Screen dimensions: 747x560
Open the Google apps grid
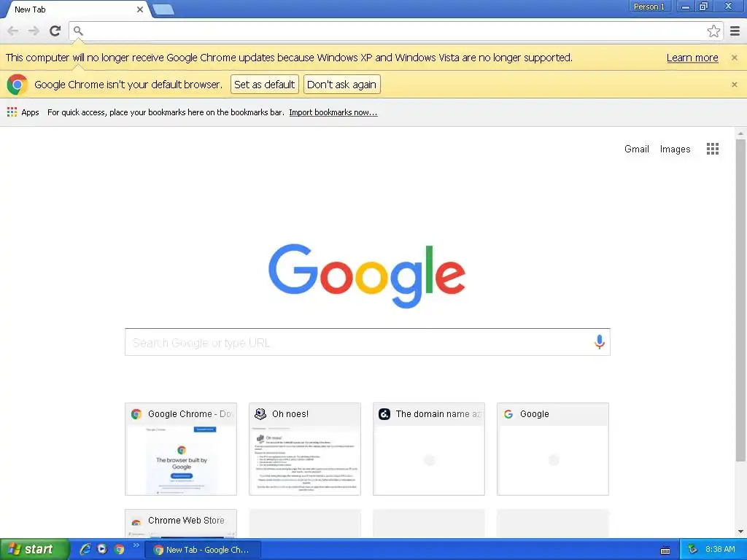coord(712,149)
